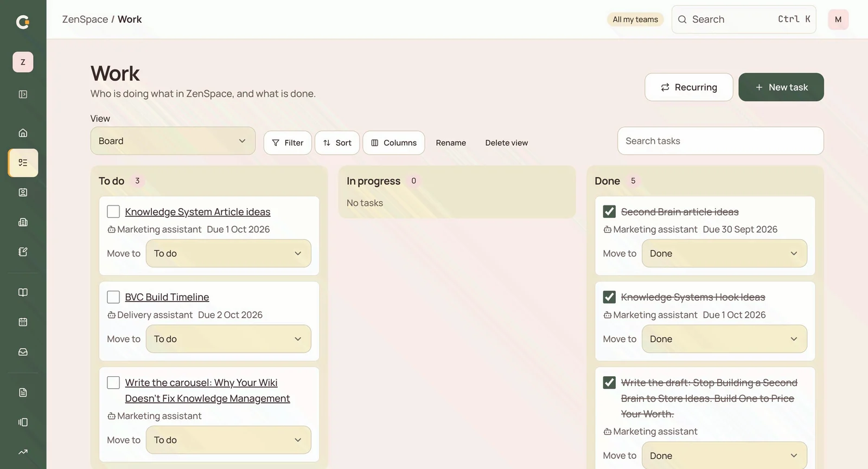The image size is (868, 469).
Task: Open the task checklist icon in sidebar
Action: [x=23, y=163]
